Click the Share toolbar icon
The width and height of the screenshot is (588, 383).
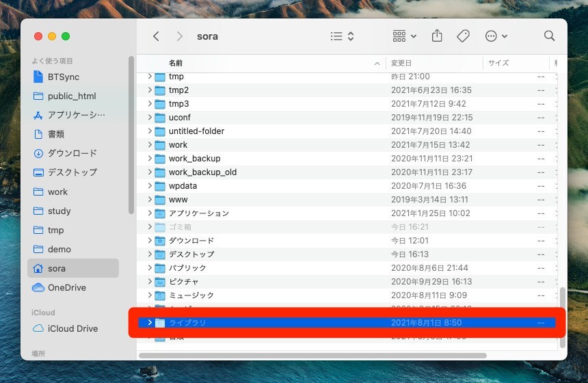(x=437, y=36)
